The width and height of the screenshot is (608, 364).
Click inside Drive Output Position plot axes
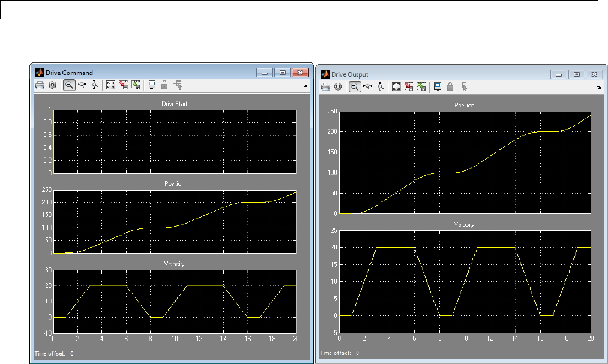465,163
